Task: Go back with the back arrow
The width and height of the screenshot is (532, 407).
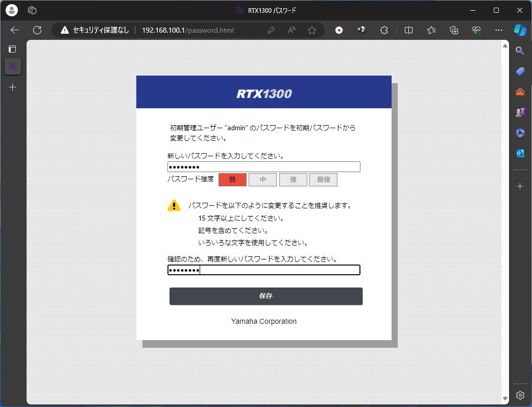Action: (15, 30)
